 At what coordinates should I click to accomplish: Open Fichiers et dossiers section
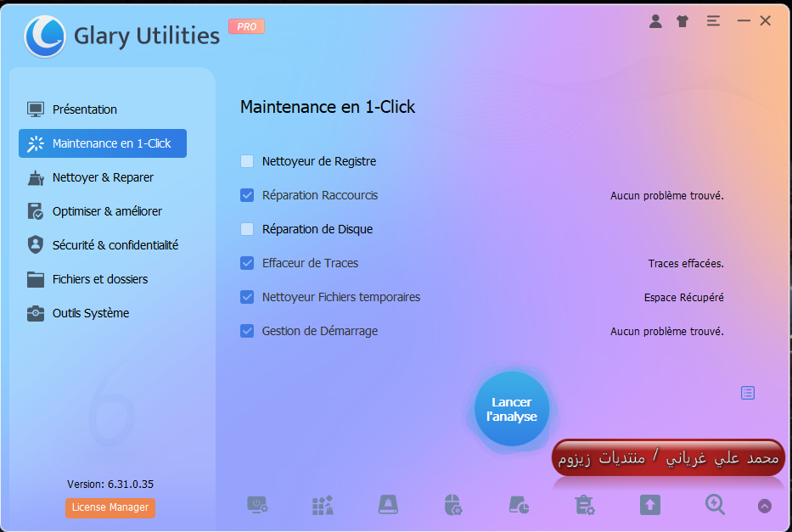click(x=103, y=279)
